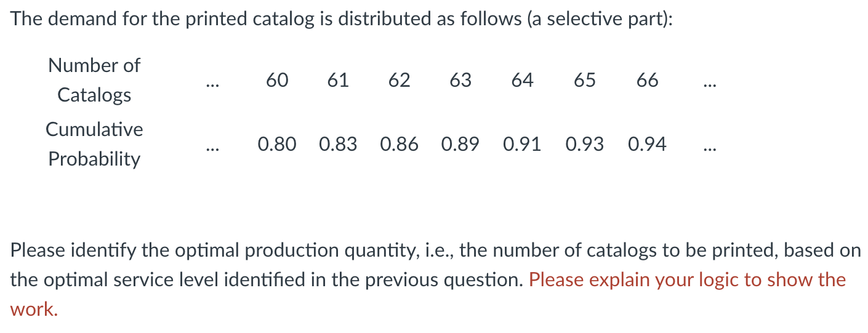
Task: Click the cumulative probability 0.86
Action: point(399,145)
